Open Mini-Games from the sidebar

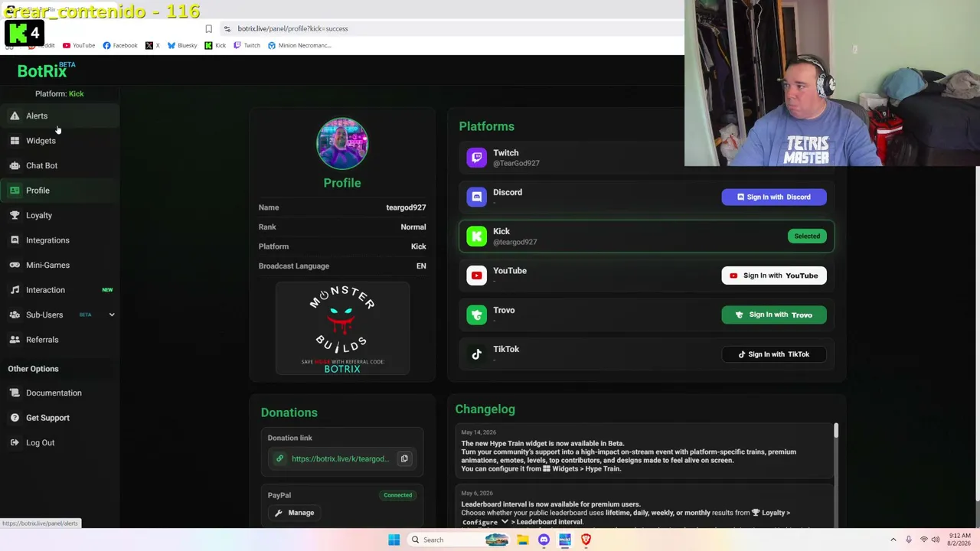coord(47,265)
